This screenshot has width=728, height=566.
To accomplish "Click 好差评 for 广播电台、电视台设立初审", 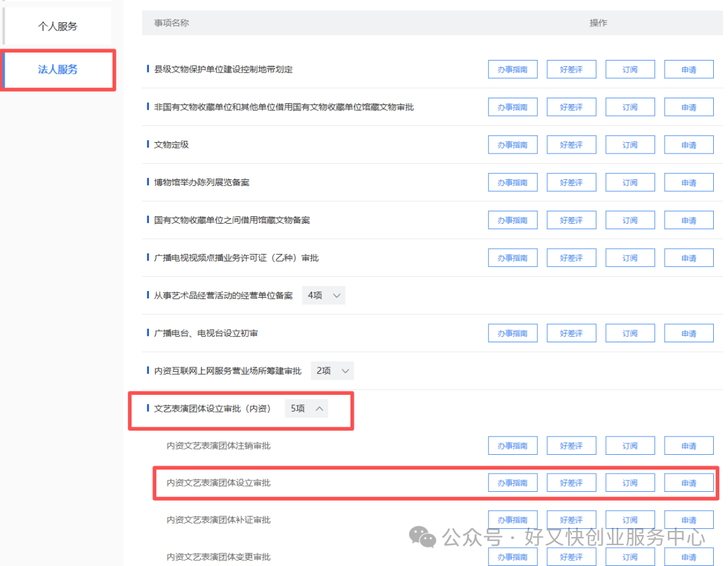I will click(x=572, y=333).
